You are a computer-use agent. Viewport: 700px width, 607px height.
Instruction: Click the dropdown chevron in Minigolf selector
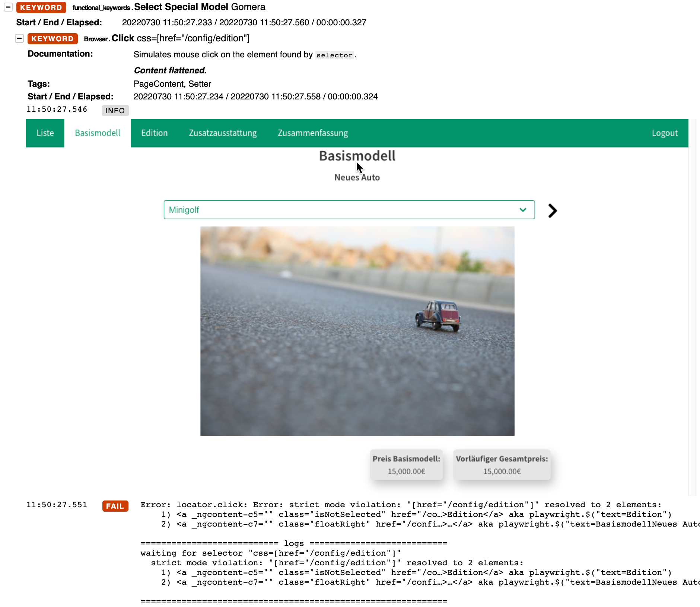tap(523, 210)
